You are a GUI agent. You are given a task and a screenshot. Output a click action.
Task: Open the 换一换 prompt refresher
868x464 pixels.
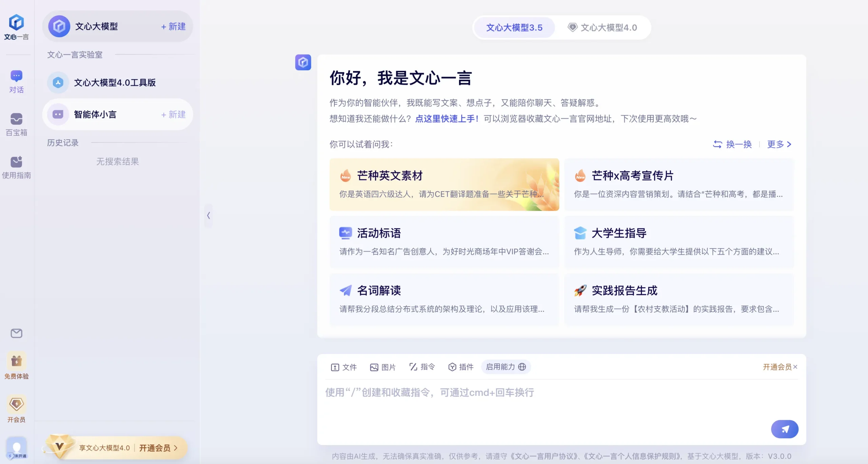pos(733,144)
